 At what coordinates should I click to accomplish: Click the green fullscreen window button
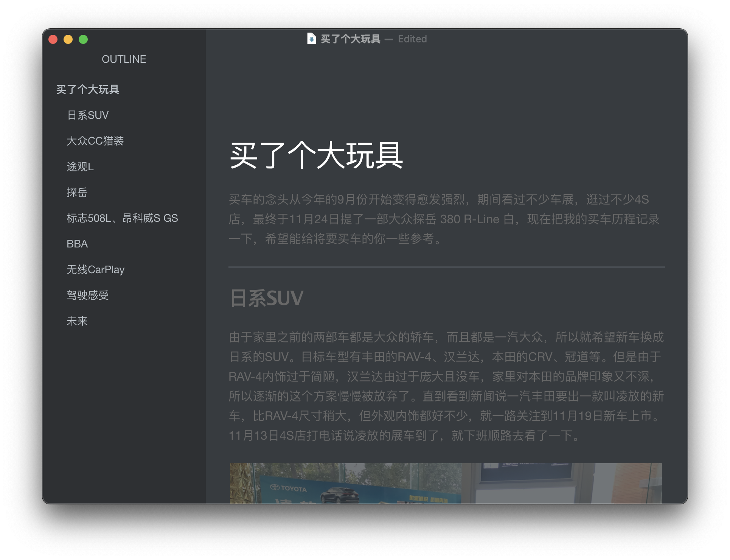click(x=83, y=39)
